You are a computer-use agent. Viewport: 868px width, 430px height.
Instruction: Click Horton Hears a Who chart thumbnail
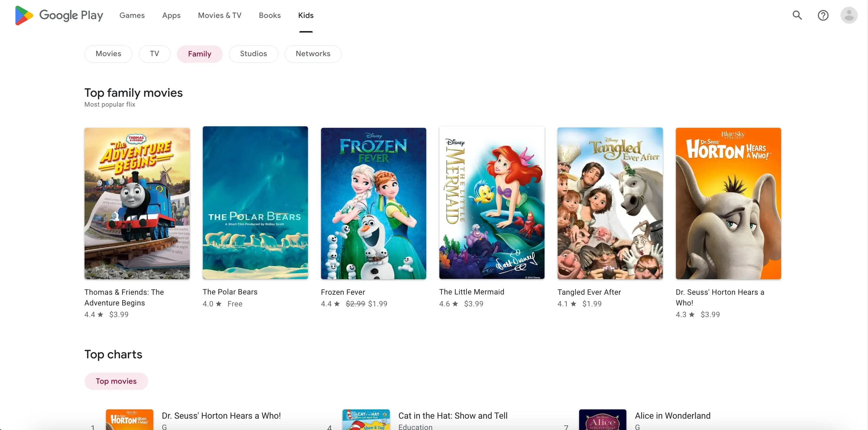[x=129, y=420]
